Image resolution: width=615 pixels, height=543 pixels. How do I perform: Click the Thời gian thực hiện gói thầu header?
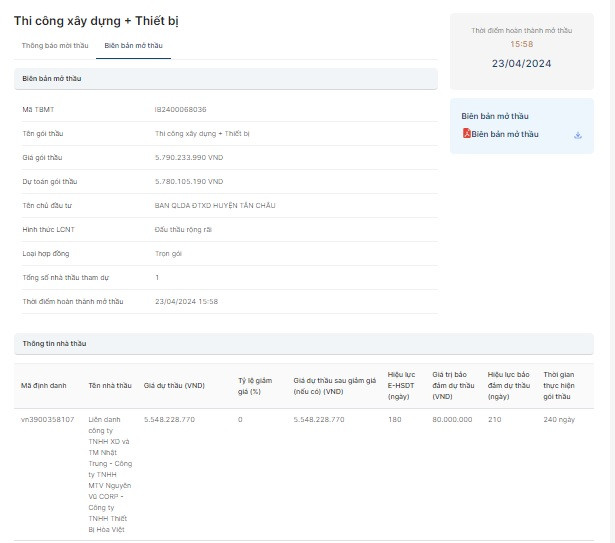click(x=557, y=384)
